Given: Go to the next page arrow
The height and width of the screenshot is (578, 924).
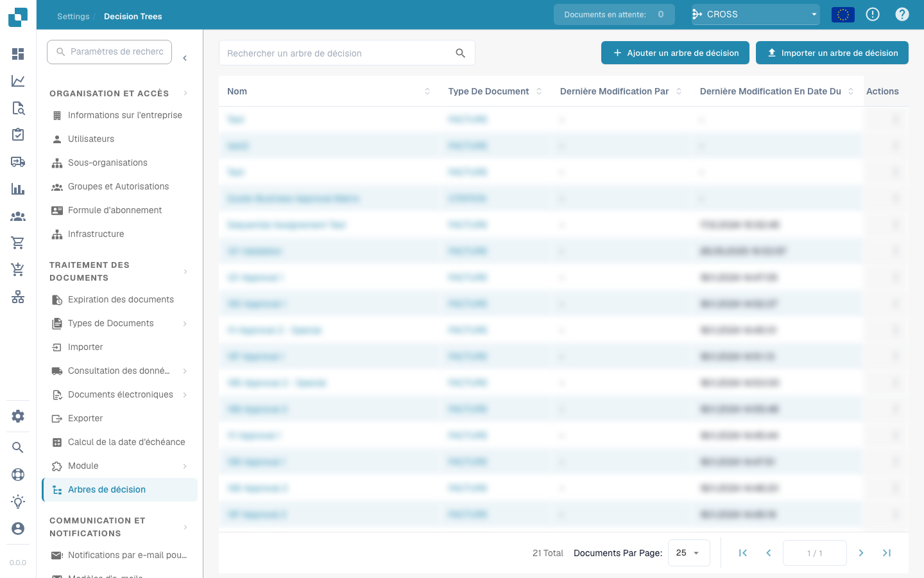Looking at the screenshot, I should (x=861, y=553).
